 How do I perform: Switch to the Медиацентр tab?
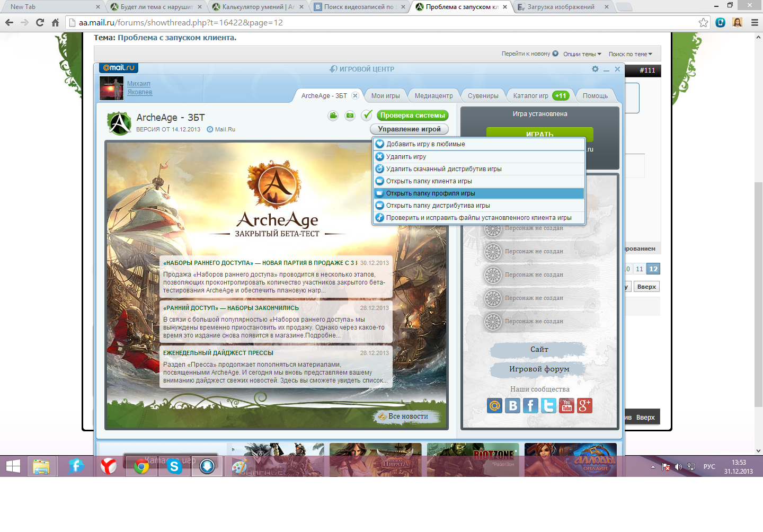coord(433,96)
